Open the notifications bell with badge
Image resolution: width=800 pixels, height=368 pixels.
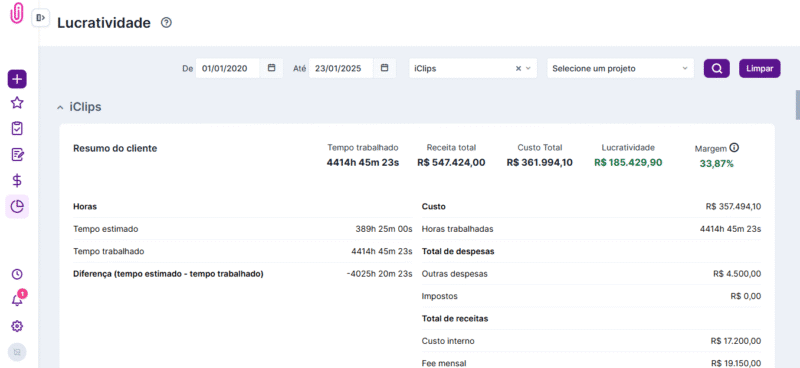[x=18, y=299]
